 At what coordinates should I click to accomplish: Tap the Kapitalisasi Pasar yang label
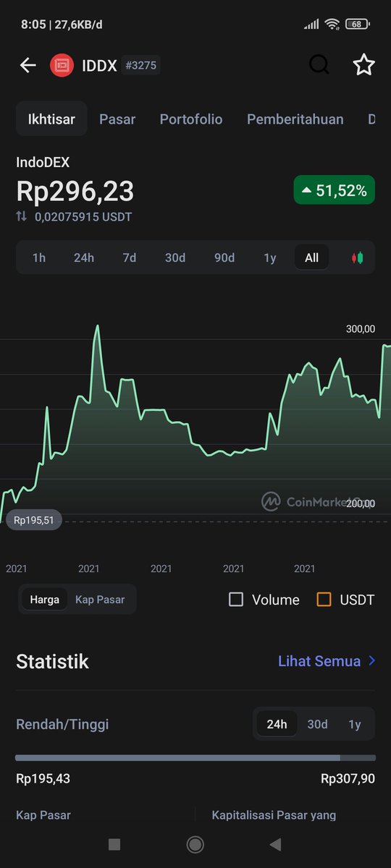274,815
